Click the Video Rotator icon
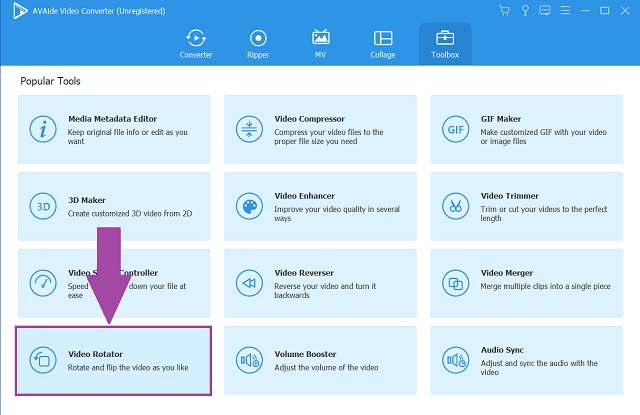The width and height of the screenshot is (640, 415). [x=43, y=360]
